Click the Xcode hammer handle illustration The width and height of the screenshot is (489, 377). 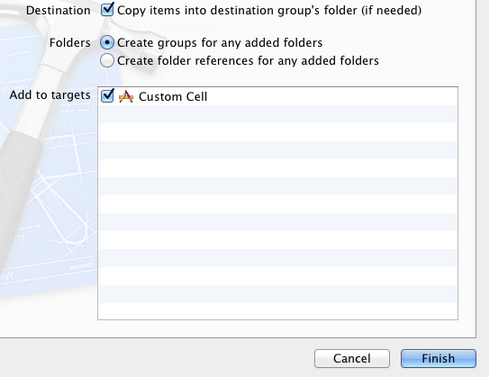[18, 187]
